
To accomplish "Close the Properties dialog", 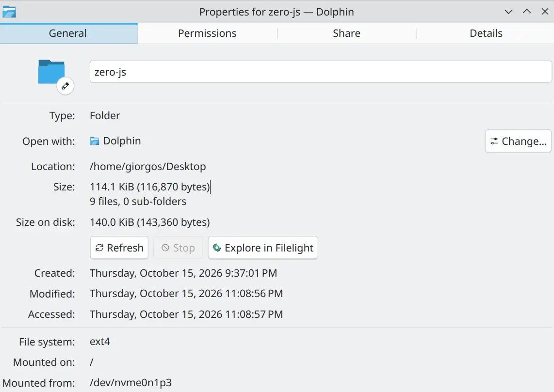I will click(x=545, y=12).
